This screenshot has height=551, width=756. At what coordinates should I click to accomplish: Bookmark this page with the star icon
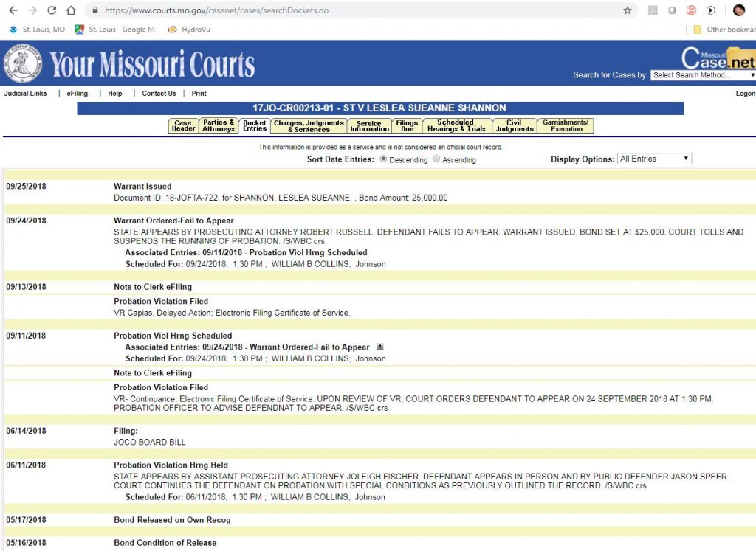tap(628, 10)
